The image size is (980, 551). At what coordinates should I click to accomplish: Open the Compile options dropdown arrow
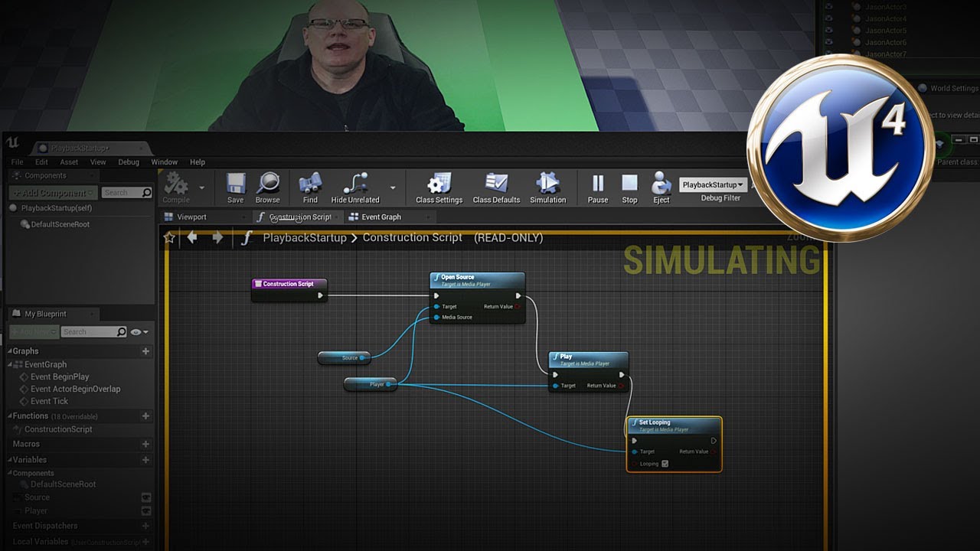(x=201, y=187)
